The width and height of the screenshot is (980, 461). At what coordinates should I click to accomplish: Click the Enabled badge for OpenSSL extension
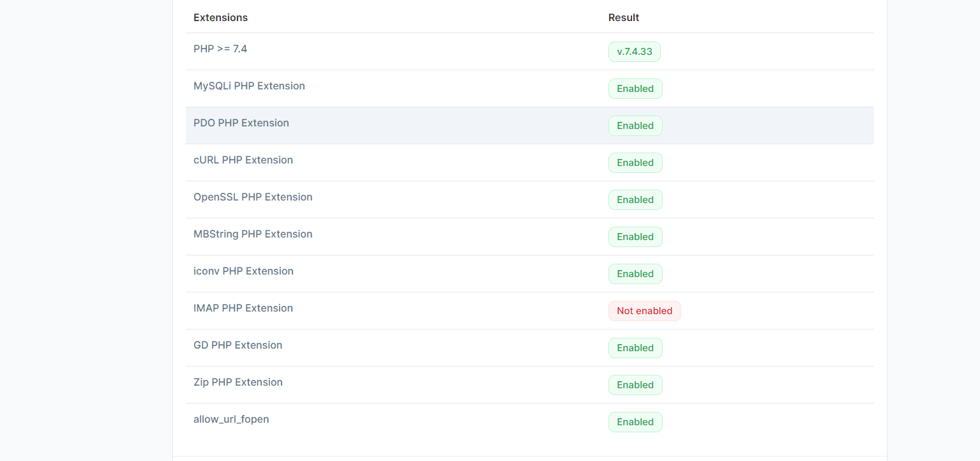click(x=635, y=200)
